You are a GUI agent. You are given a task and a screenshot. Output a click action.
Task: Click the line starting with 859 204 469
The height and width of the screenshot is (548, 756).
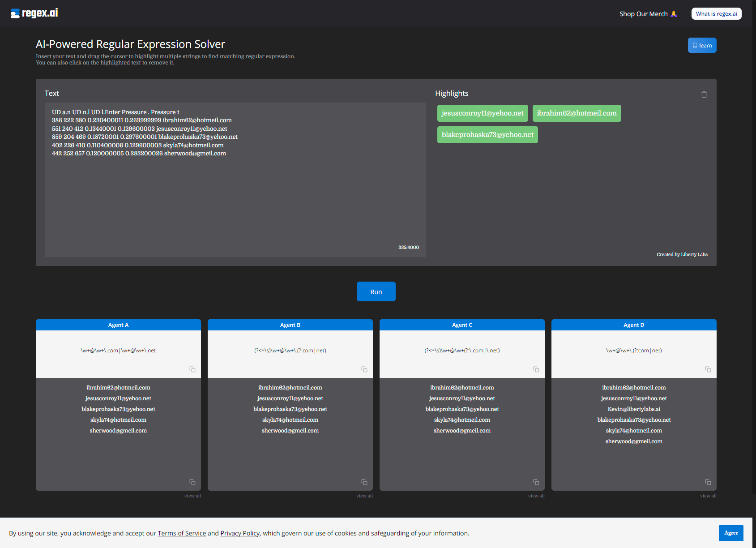[x=145, y=137]
